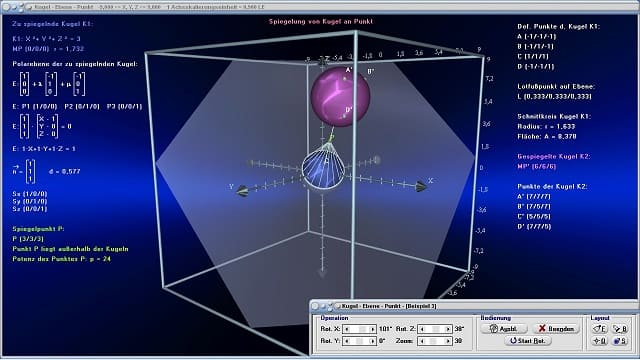This screenshot has height=360, width=640.
Task: Click the Layout B button
Action: 620,329
